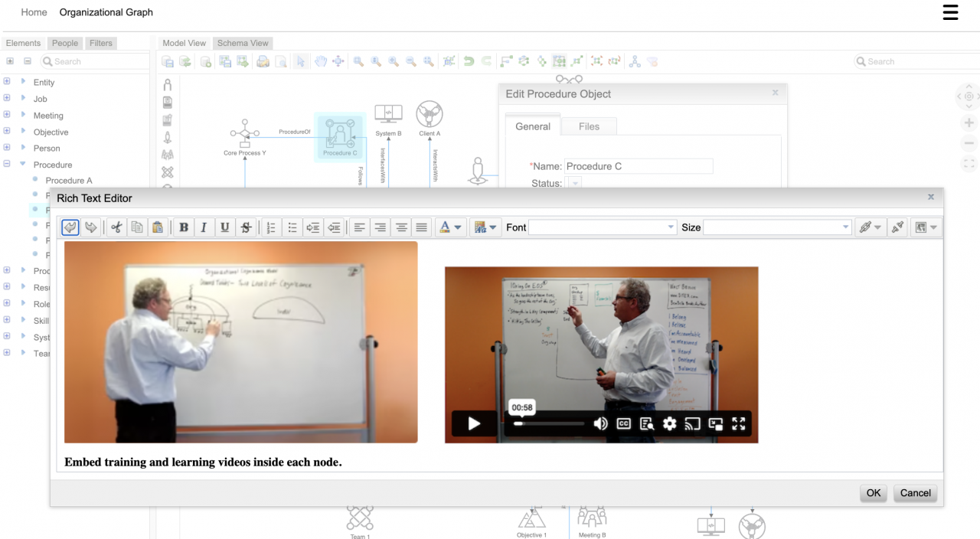Switch to the Schema View tab
The image size is (980, 539).
tap(243, 43)
